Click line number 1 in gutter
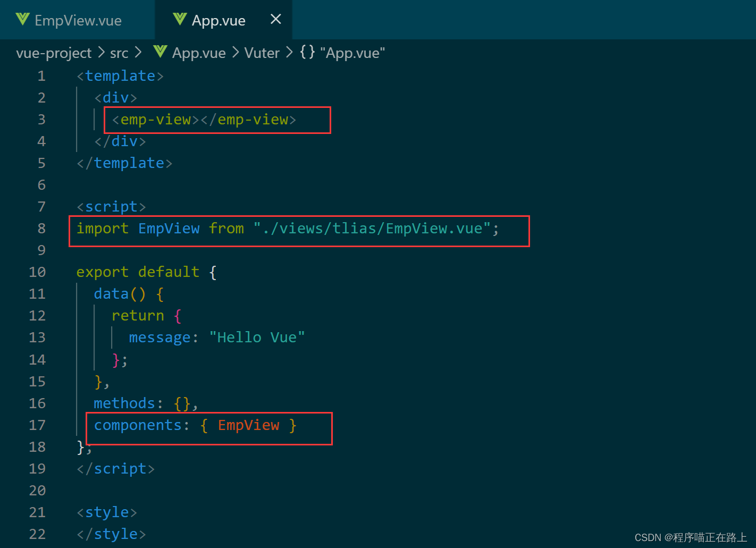756x548 pixels. pyautogui.click(x=41, y=76)
